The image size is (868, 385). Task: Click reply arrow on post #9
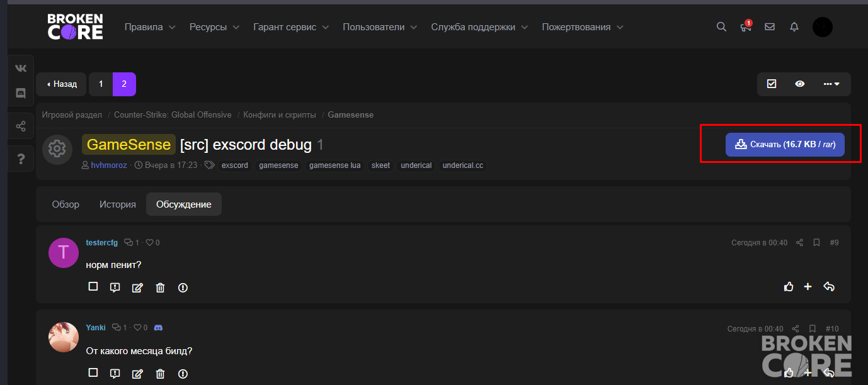[x=829, y=287]
